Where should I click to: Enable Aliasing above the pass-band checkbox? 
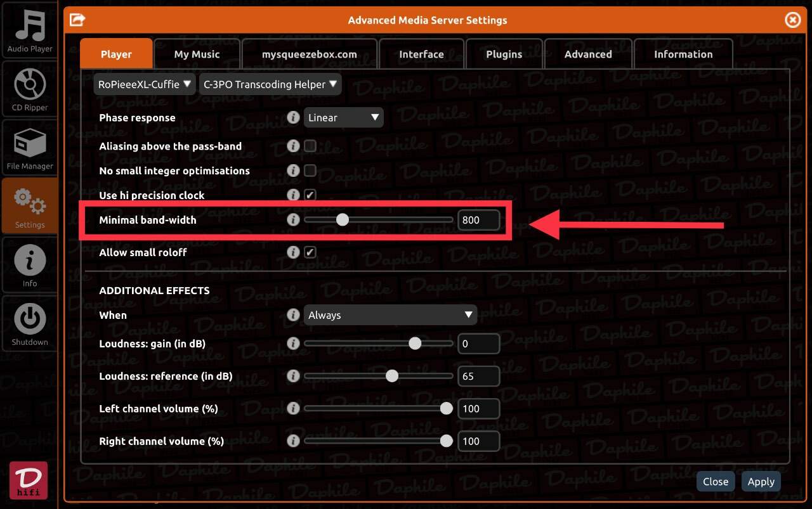(310, 146)
